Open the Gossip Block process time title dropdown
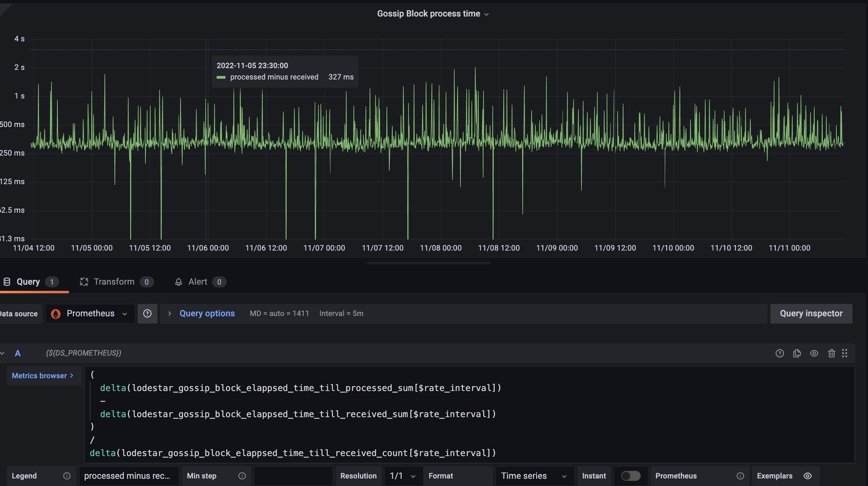Screen dimensions: 868x486 (x=486, y=14)
